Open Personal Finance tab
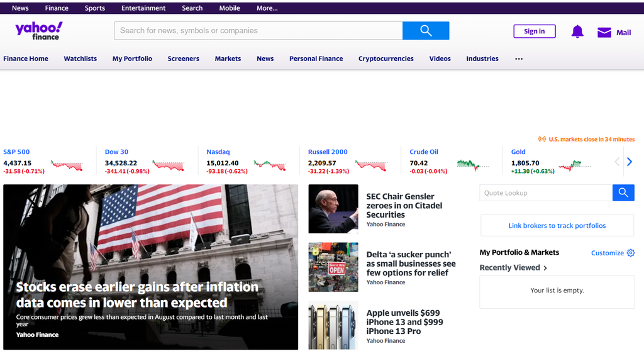 (316, 58)
